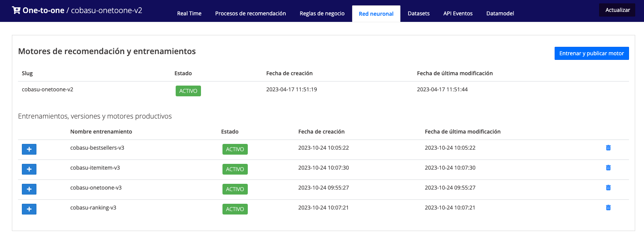Expand the cobasu-bestsellers-v3 row with plus button
Screen dimensions: 644x236
click(29, 149)
